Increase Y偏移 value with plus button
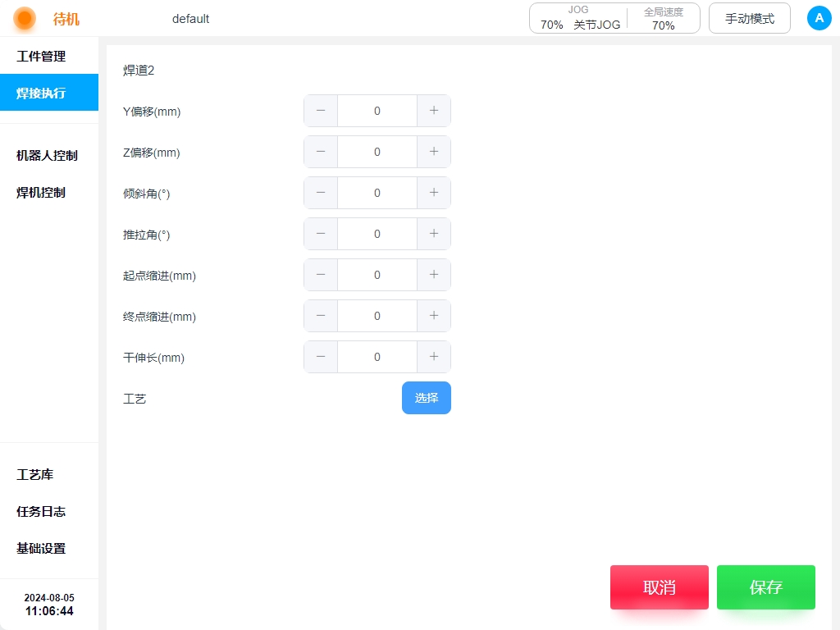This screenshot has height=630, width=840. tap(434, 111)
